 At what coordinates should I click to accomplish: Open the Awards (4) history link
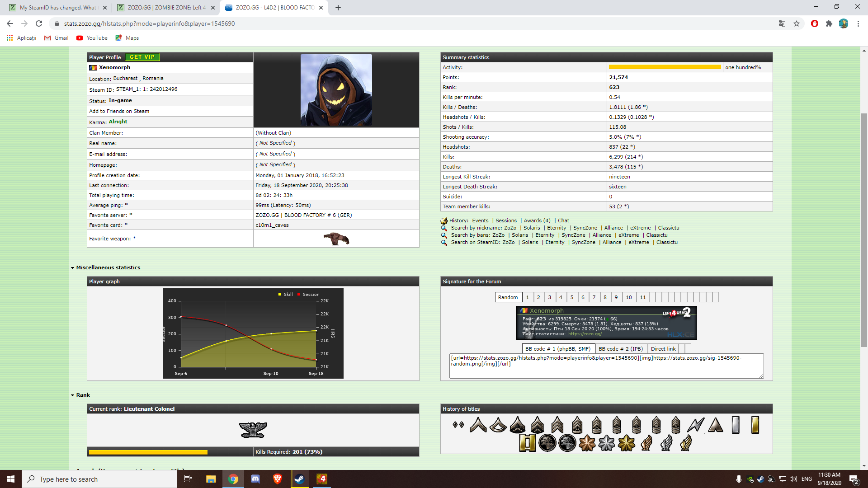[537, 221]
